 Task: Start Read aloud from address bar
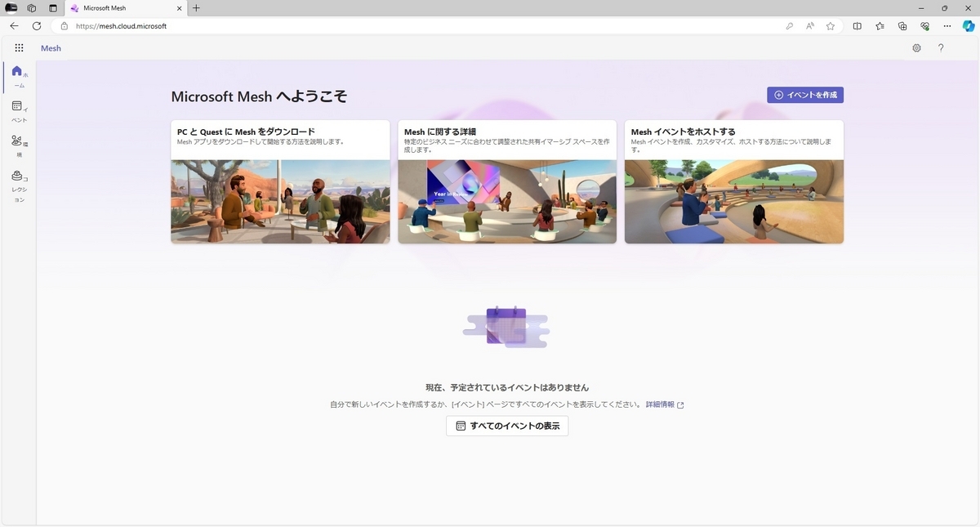pos(810,26)
